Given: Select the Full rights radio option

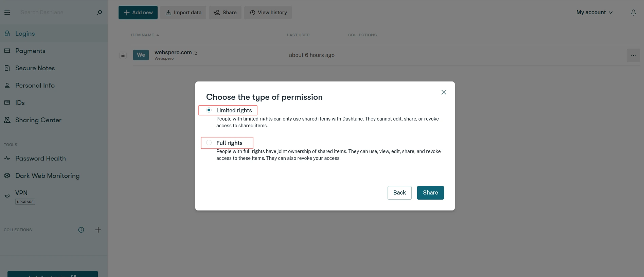Looking at the screenshot, I should pyautogui.click(x=209, y=143).
